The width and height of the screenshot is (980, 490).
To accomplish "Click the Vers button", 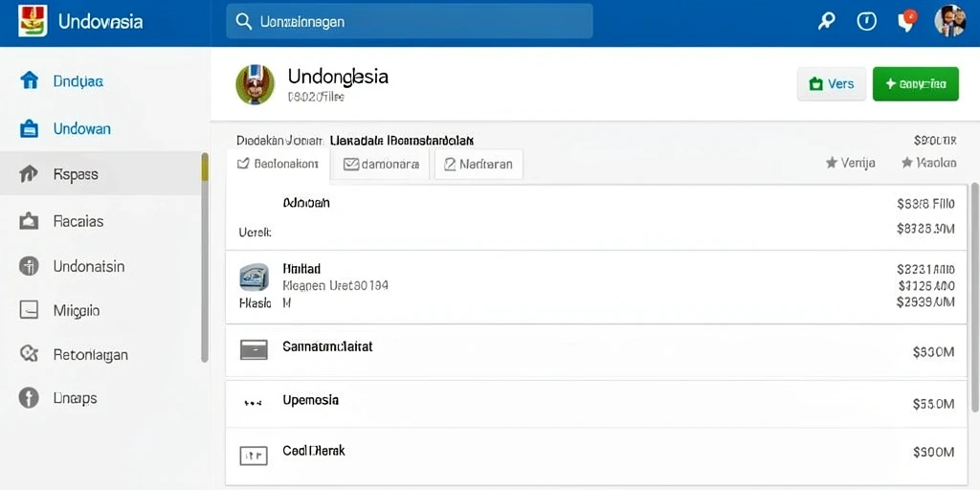I will (x=832, y=84).
